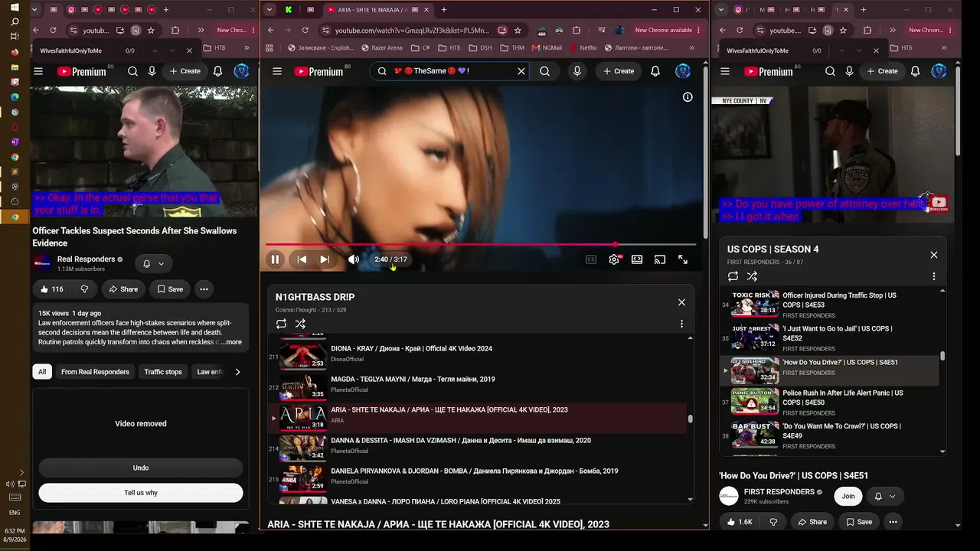Seek on middle video progress bar
Viewport: 980px width, 551px height.
pos(481,245)
